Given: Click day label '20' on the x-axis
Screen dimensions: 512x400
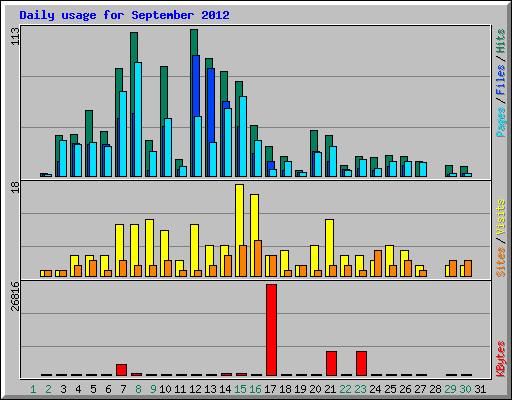Looking at the screenshot, I should pyautogui.click(x=315, y=389).
